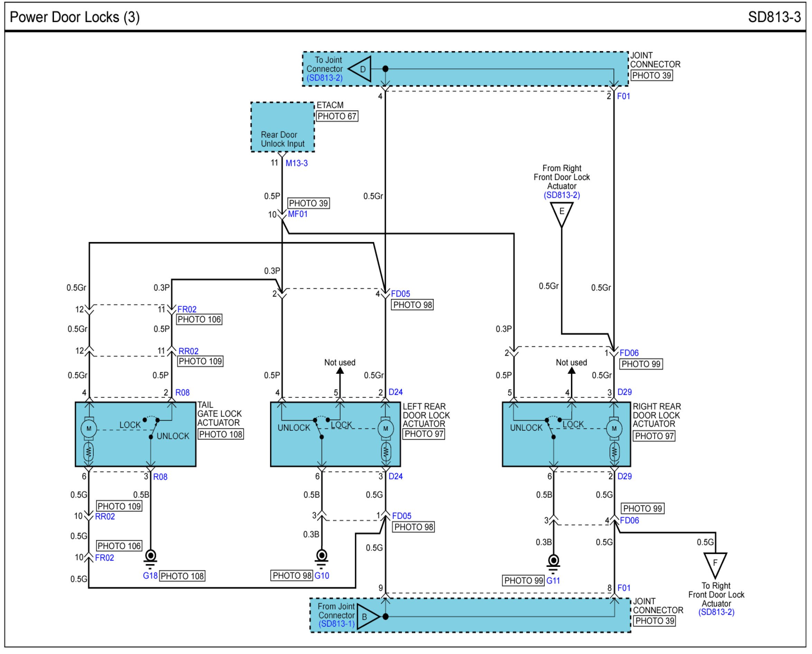Viewport: 812px width, 654px height.
Task: Click the Power Door Locks (3) title
Action: [x=75, y=17]
